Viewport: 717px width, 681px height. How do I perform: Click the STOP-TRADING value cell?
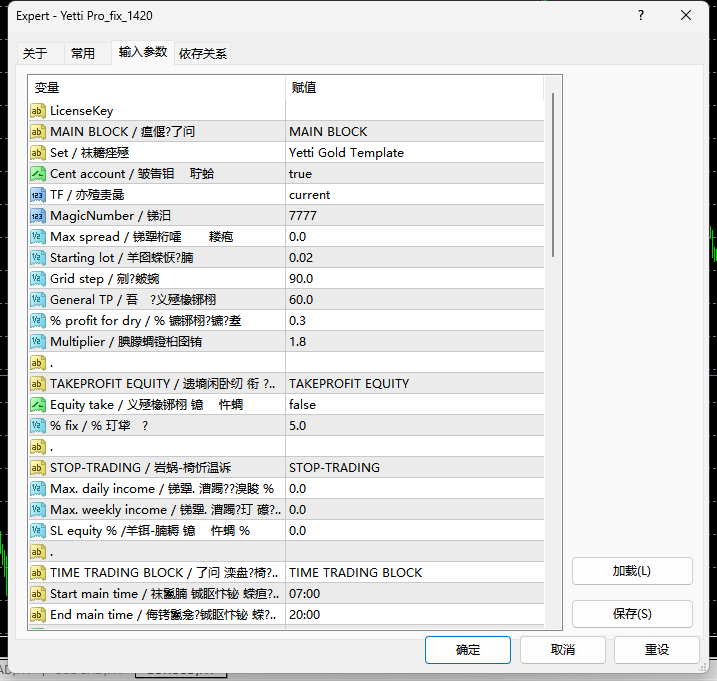click(415, 468)
